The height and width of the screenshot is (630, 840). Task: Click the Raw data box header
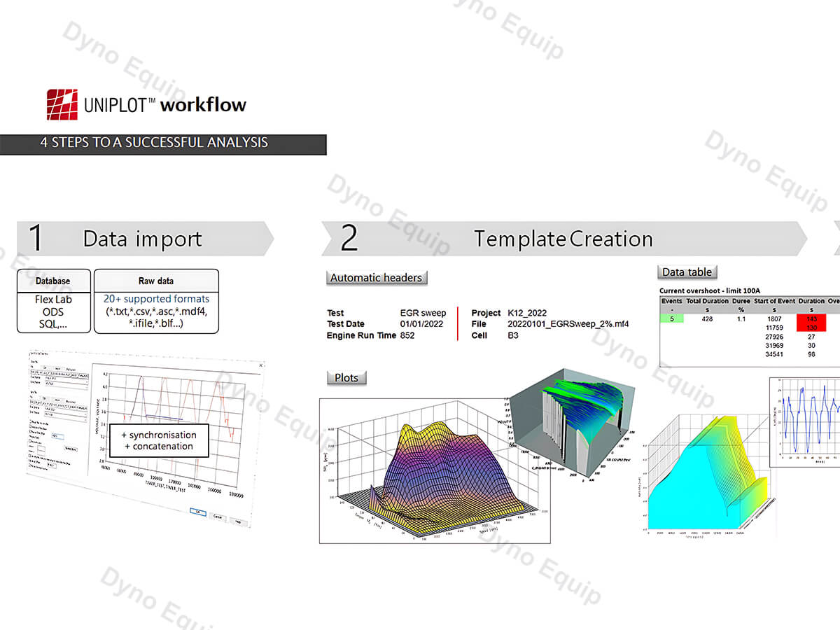(156, 281)
